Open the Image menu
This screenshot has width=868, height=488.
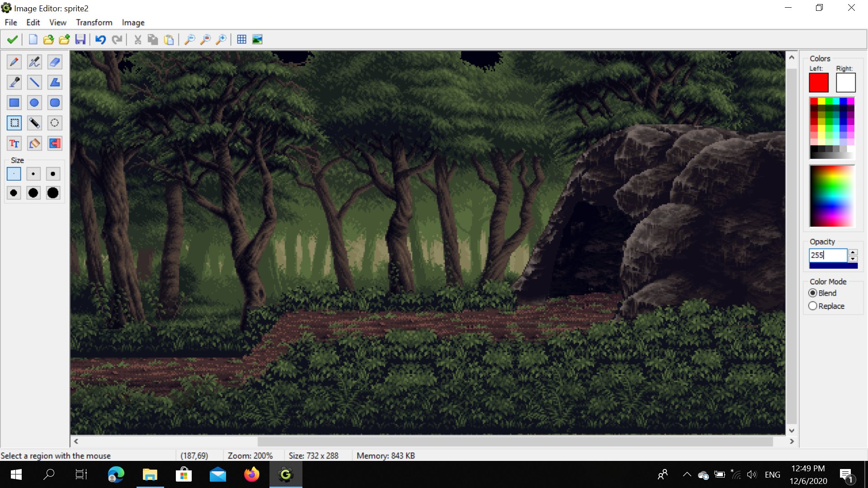133,22
